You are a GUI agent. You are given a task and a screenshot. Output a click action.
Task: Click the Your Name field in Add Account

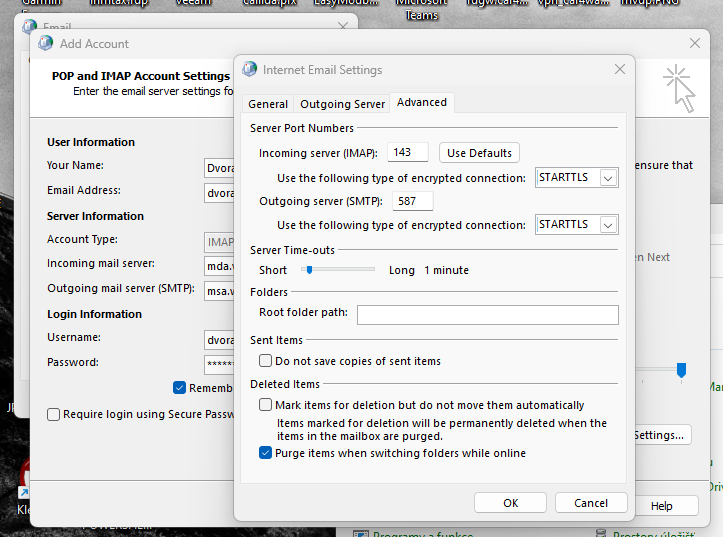[219, 168]
